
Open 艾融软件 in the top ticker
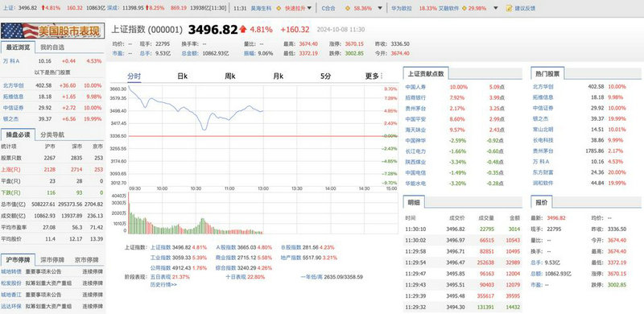(448, 8)
